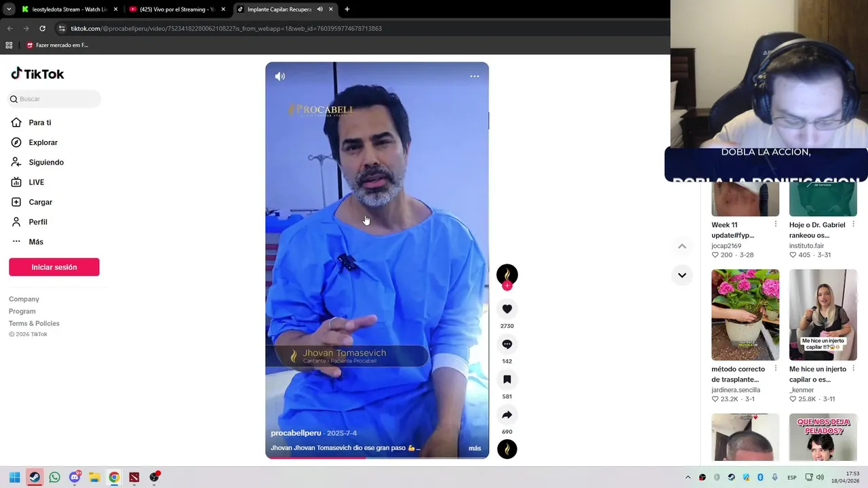
Task: Save video with the bookmark icon
Action: [x=507, y=380]
